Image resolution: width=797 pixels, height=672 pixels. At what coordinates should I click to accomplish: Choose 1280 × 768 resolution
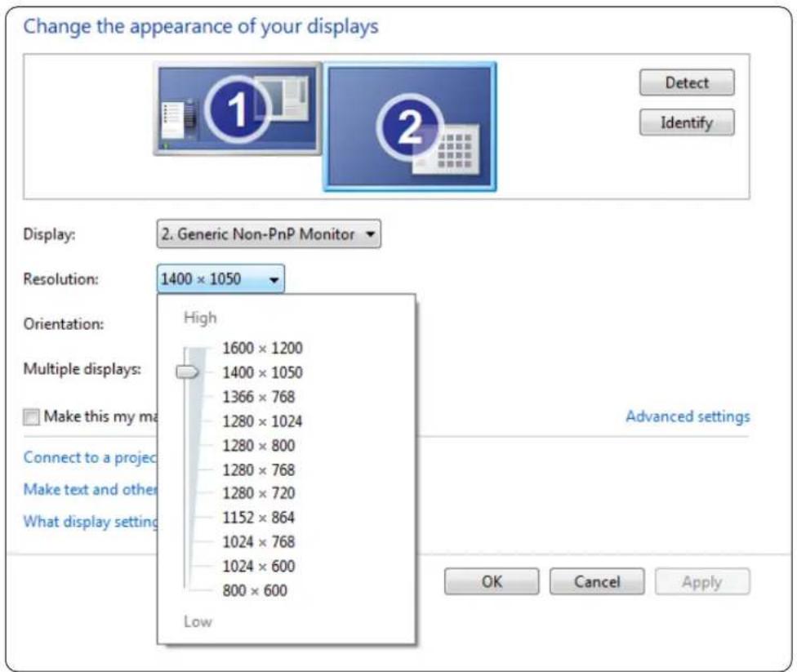pyautogui.click(x=259, y=470)
